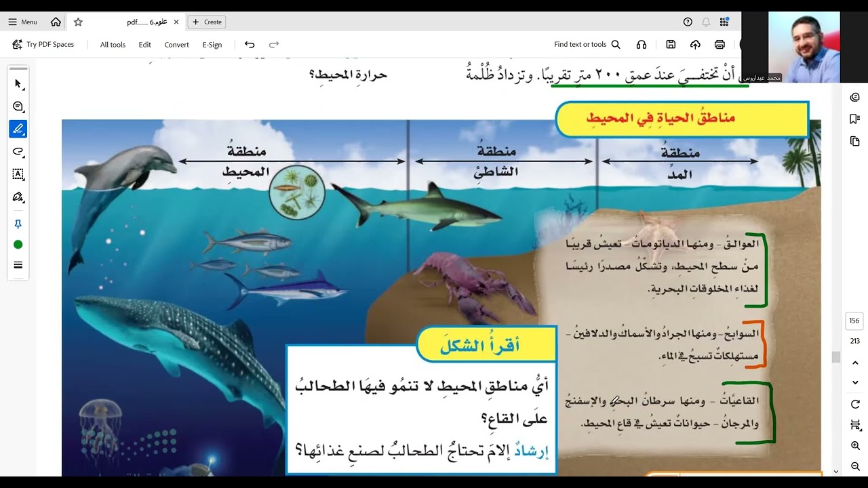Image resolution: width=868 pixels, height=488 pixels.
Task: Open the bookmarks panel
Action: click(x=854, y=119)
